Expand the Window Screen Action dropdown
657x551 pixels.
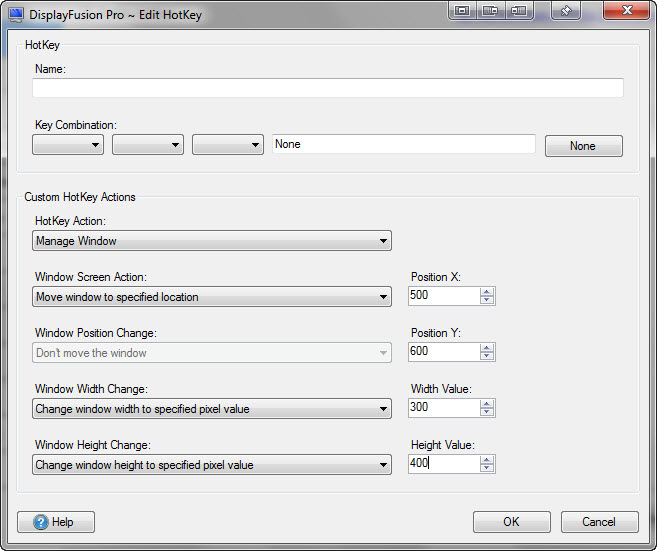(x=211, y=297)
